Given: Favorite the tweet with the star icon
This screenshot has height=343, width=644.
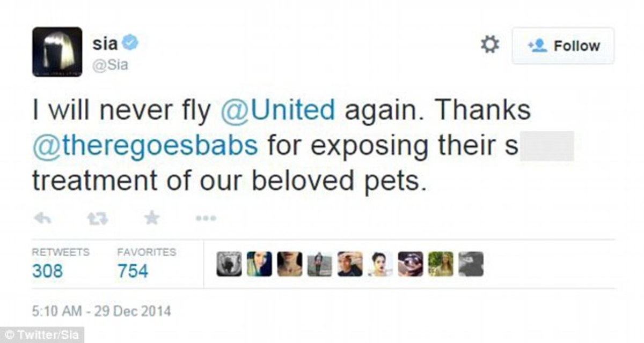Looking at the screenshot, I should [x=151, y=218].
